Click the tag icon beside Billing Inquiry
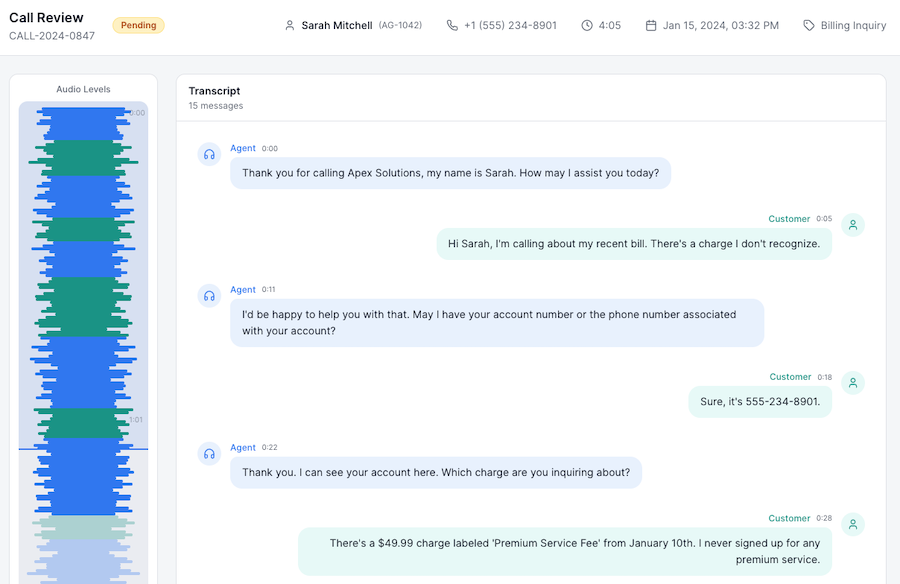Viewport: 900px width, 584px height. 809,26
